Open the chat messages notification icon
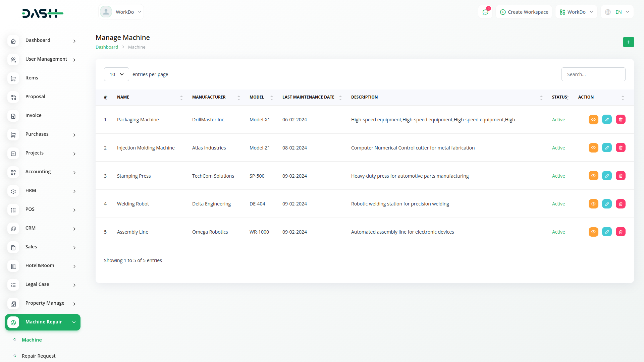 pyautogui.click(x=485, y=12)
